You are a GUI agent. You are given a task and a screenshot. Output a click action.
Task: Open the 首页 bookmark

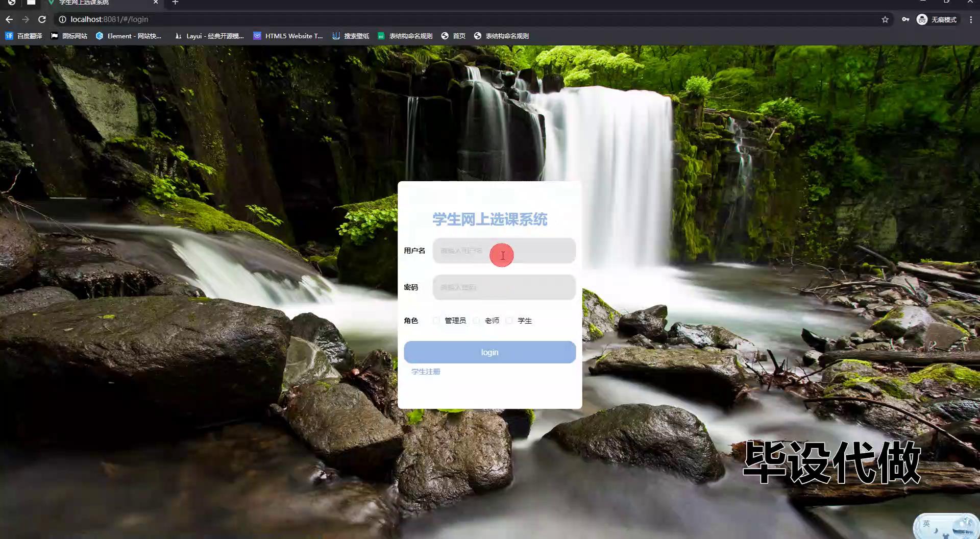(x=453, y=36)
